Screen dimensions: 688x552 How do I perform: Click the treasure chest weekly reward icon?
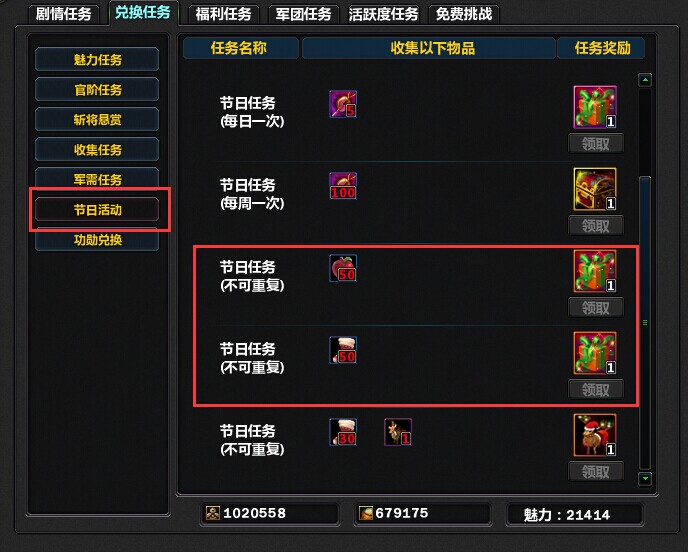[x=595, y=189]
